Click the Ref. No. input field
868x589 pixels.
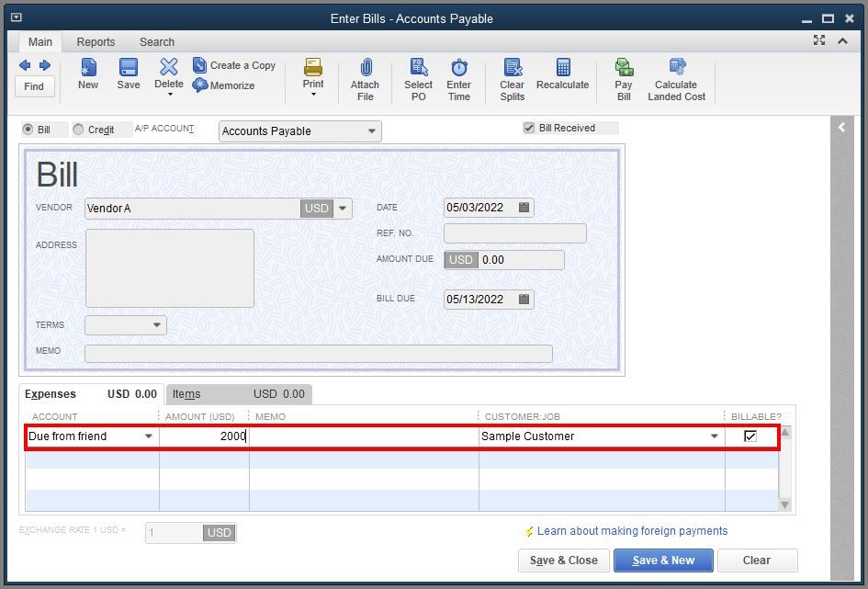tap(514, 233)
